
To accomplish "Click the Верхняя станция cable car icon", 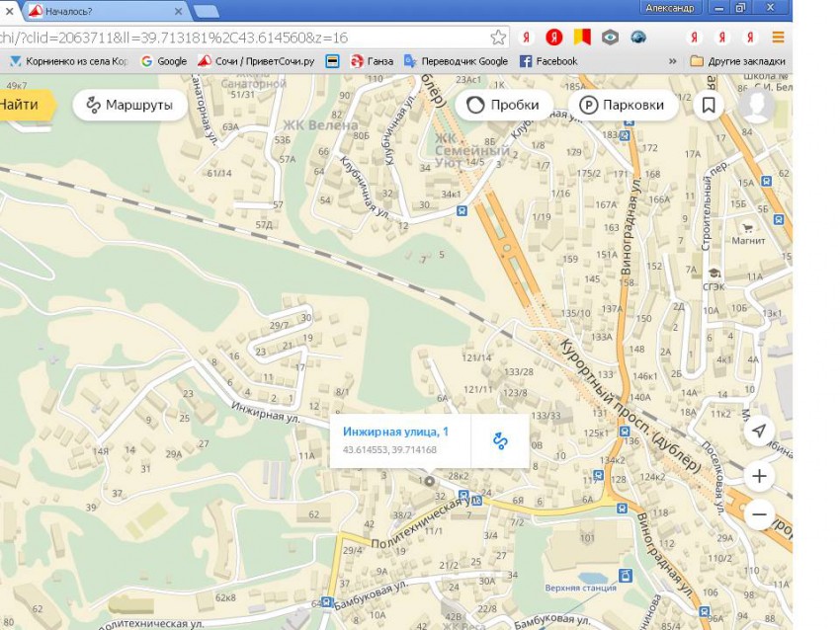I will 623,575.
